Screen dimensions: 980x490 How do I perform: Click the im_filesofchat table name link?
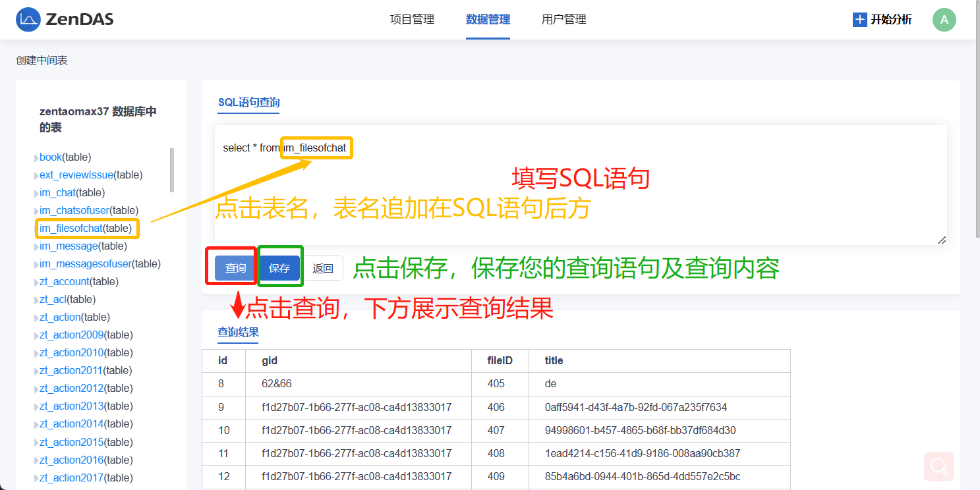pyautogui.click(x=71, y=229)
